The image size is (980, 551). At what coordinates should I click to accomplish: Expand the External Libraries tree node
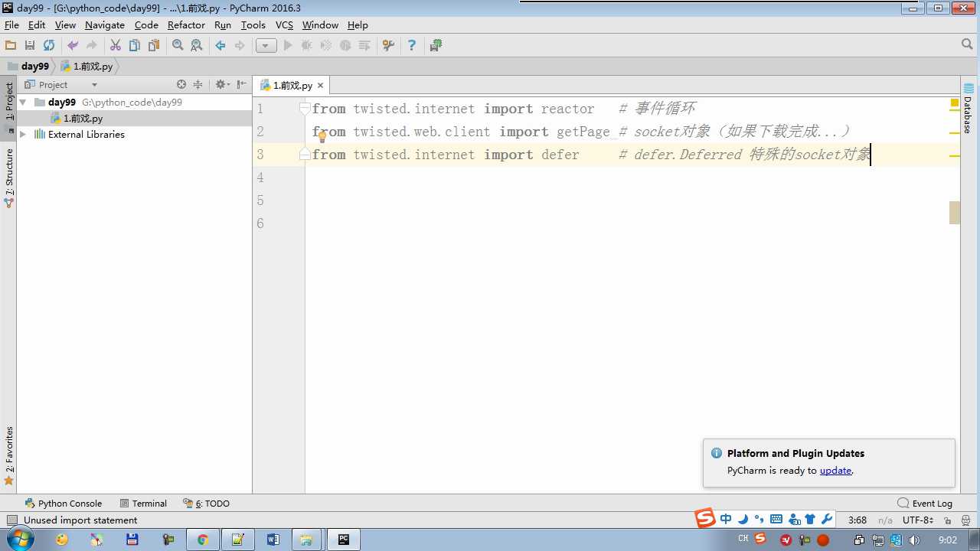click(x=23, y=135)
